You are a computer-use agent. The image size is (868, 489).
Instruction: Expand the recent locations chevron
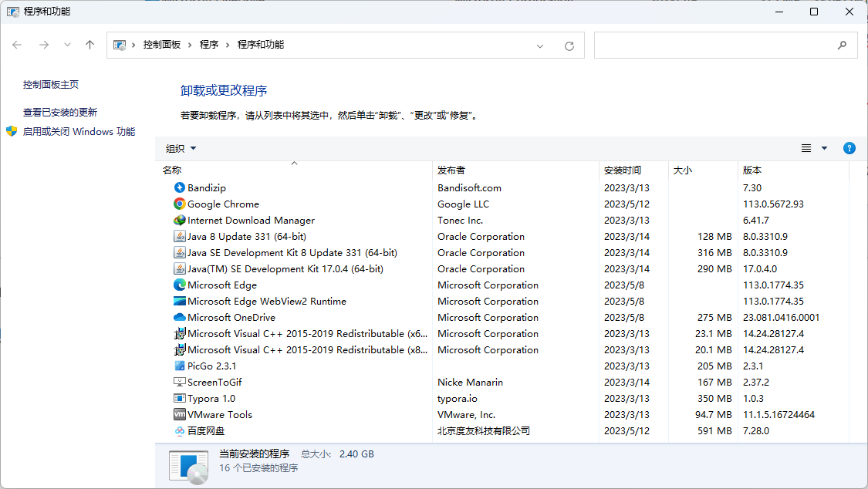(67, 45)
